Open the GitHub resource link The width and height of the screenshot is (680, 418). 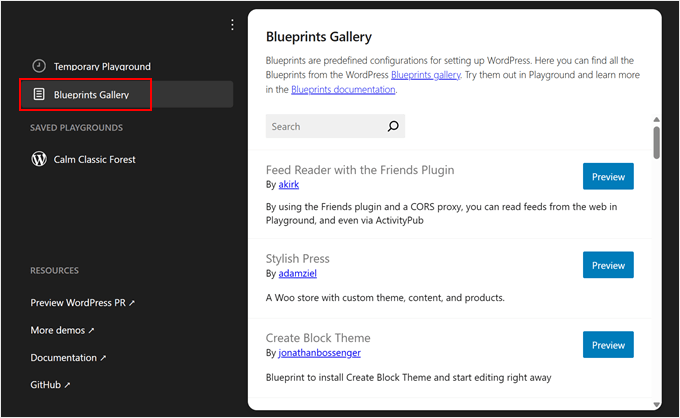click(x=50, y=384)
